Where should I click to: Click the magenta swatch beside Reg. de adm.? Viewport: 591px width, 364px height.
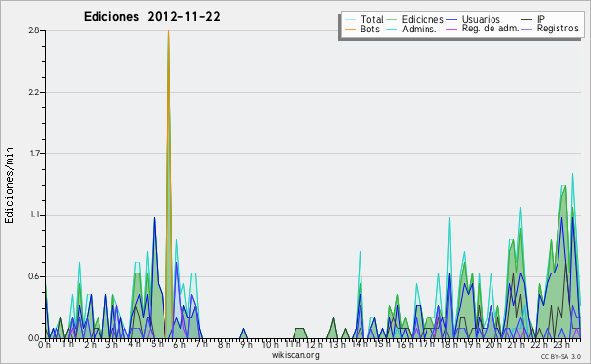click(451, 29)
